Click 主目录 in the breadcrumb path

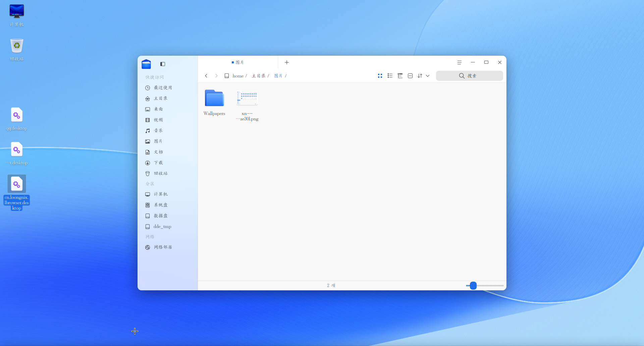(259, 76)
